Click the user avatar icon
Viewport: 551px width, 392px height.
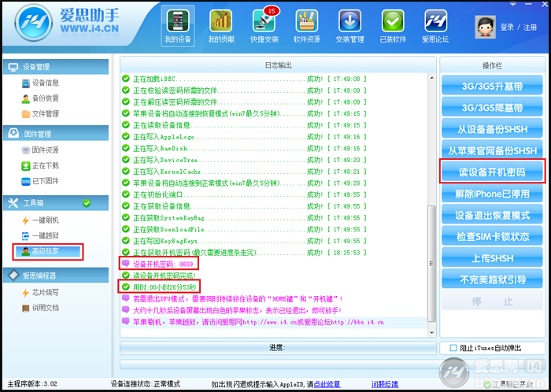(486, 27)
